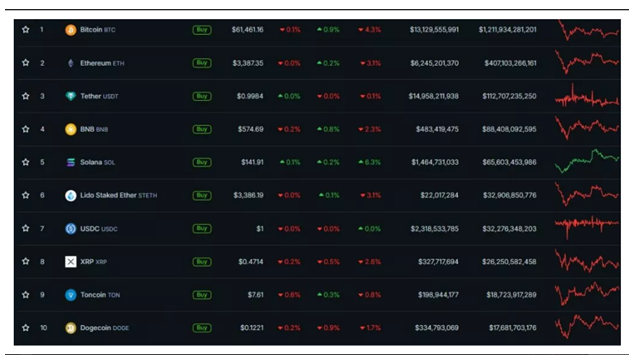
Task: Click the Lido Staked Ether logo
Action: pos(70,196)
